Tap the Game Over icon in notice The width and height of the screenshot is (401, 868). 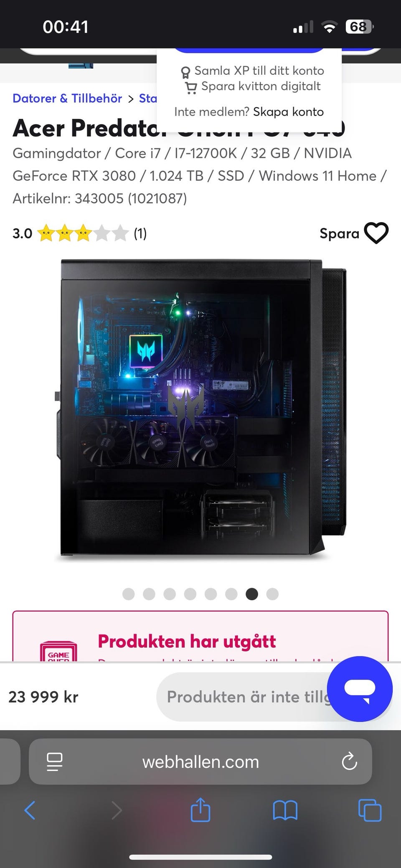click(x=58, y=651)
